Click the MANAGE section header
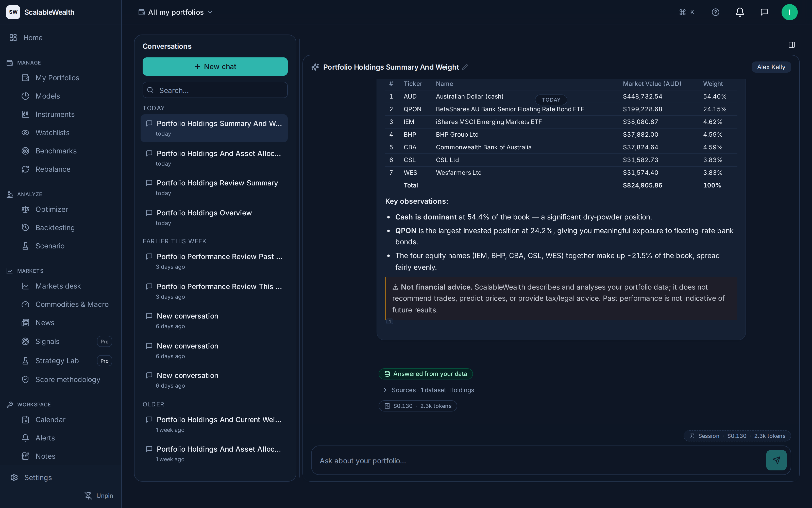This screenshot has height=508, width=812. (x=29, y=63)
